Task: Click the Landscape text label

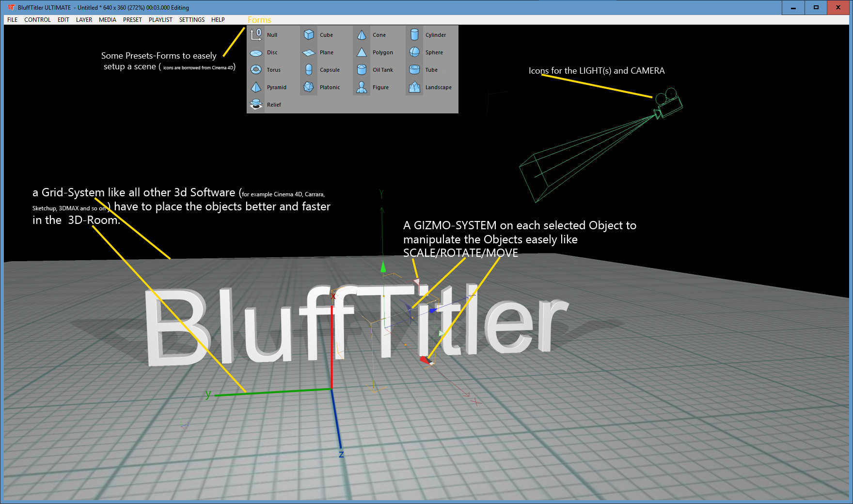Action: pos(439,87)
